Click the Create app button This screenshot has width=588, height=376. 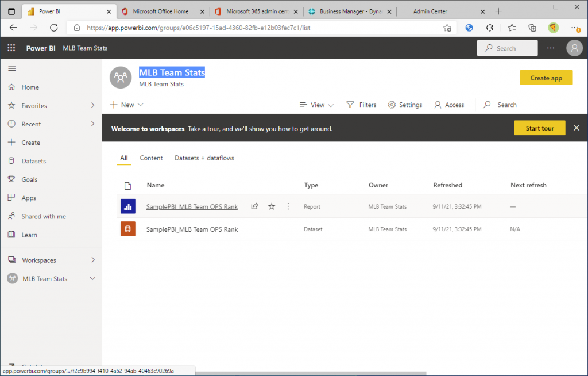(546, 78)
